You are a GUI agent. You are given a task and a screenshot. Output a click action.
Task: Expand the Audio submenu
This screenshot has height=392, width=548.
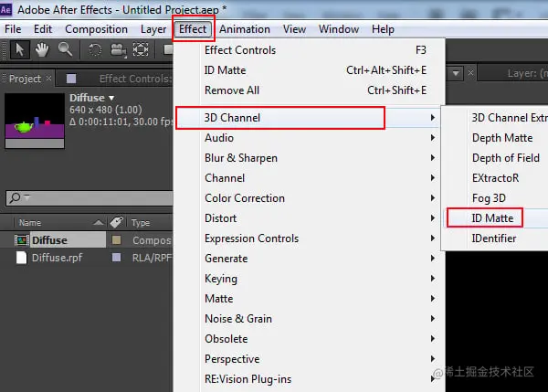(310, 138)
